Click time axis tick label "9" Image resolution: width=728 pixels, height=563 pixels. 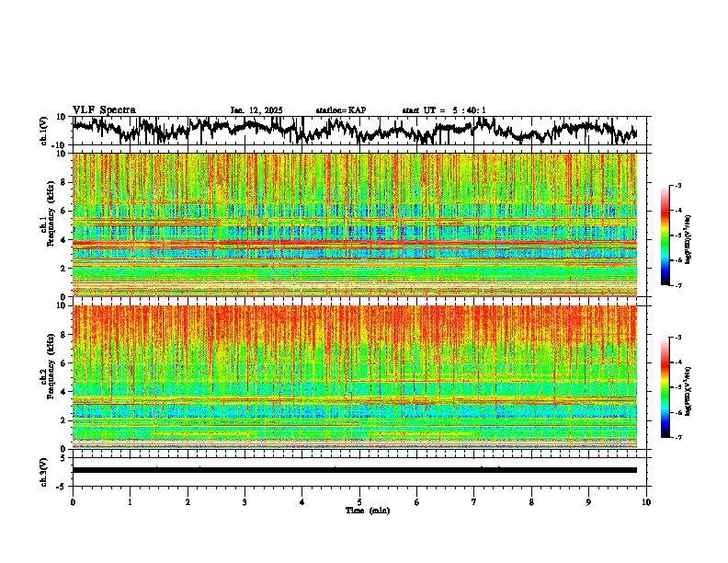click(588, 502)
